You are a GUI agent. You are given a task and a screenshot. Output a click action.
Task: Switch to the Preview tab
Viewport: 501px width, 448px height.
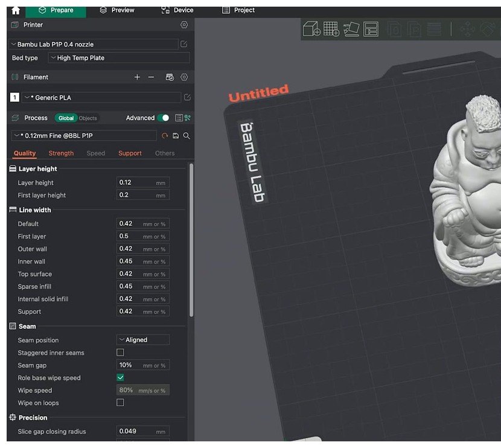point(117,10)
